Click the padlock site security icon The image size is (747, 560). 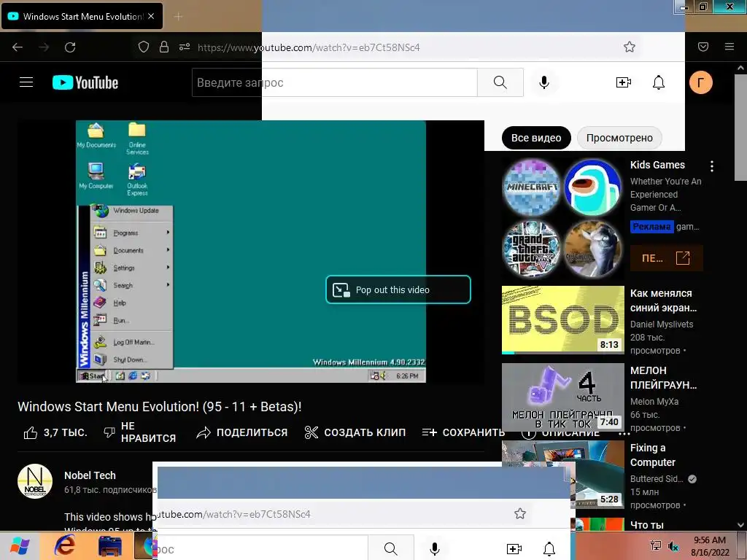point(164,47)
